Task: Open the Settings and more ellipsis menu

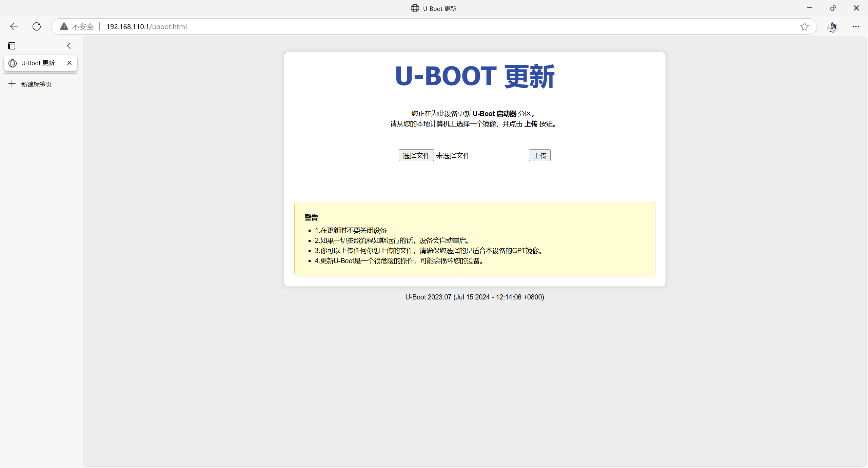Action: pos(856,26)
